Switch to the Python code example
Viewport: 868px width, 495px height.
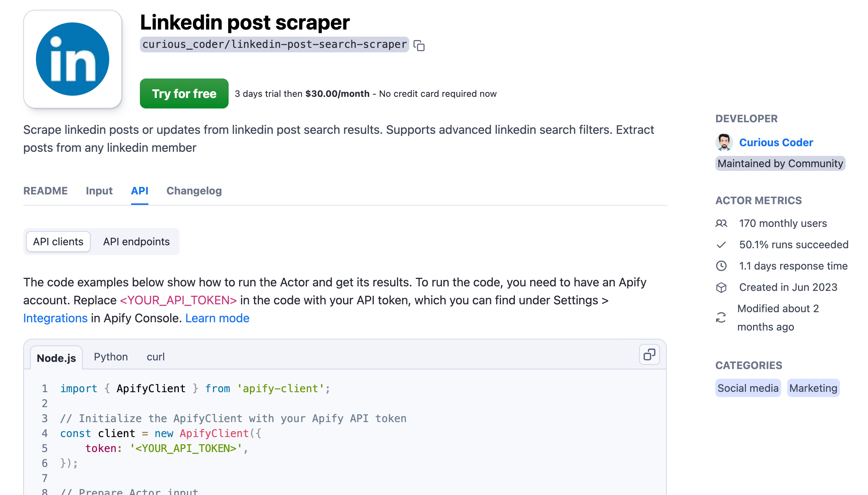coord(111,357)
